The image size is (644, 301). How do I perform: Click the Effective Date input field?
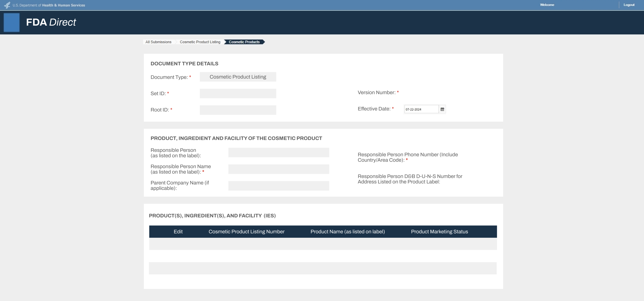421,109
